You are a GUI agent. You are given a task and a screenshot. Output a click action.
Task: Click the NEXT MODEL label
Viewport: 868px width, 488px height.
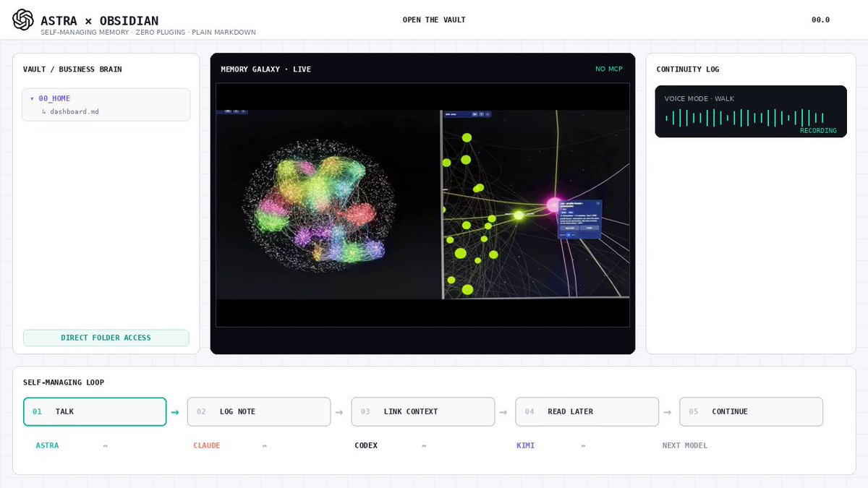(x=685, y=445)
